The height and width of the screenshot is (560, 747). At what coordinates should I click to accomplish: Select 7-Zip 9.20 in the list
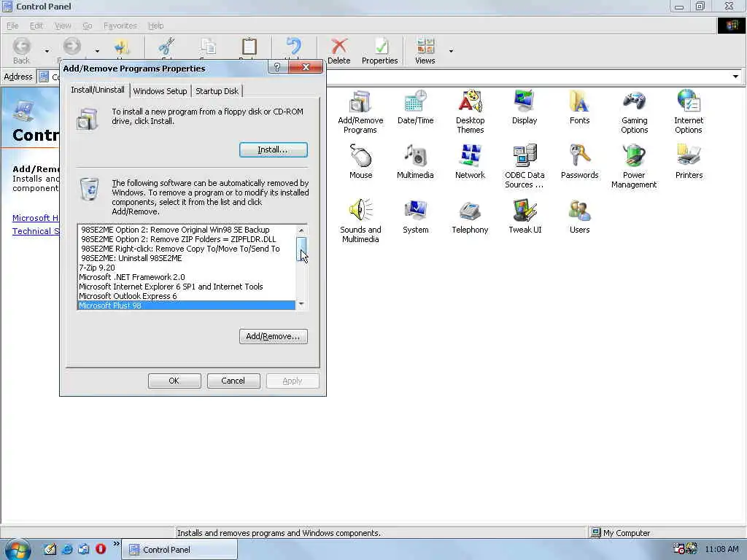[x=186, y=268]
